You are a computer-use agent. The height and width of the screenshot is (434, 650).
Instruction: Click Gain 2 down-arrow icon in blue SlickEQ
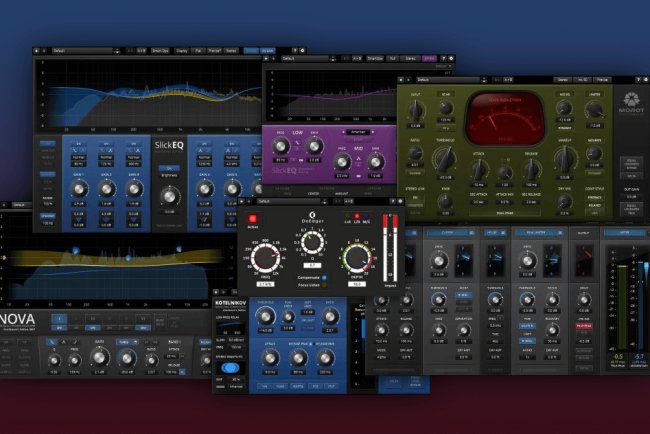tap(106, 219)
